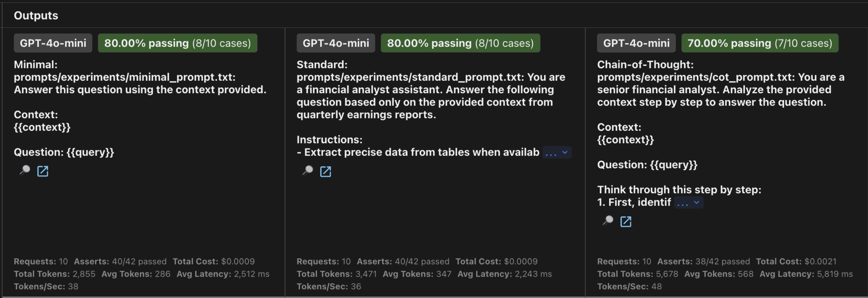This screenshot has width=868, height=298.
Task: Select the GPT-4o-mini badge in the Minimal column
Action: 52,43
